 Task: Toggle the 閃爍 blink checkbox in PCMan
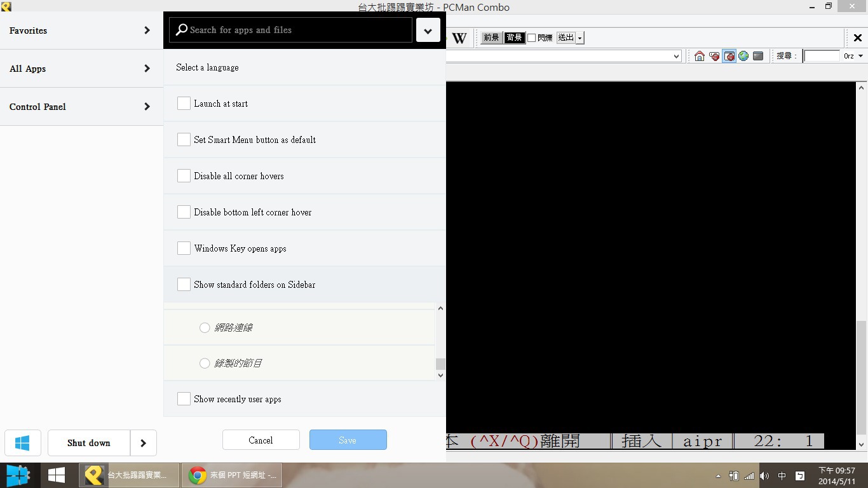532,37
